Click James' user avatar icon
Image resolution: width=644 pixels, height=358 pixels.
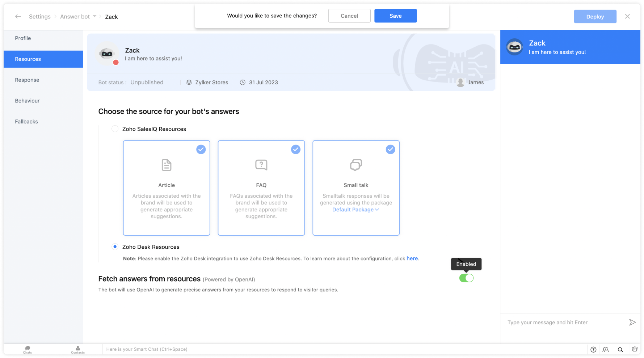tap(460, 83)
